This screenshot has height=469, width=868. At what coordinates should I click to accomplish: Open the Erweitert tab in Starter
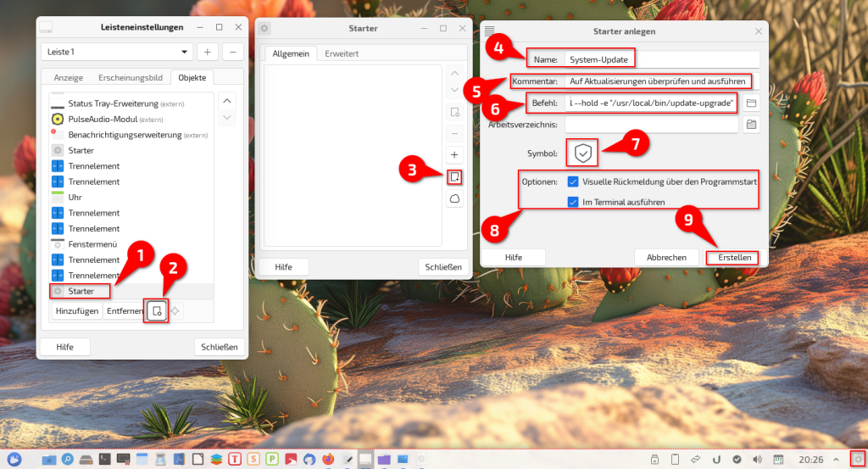[x=341, y=53]
